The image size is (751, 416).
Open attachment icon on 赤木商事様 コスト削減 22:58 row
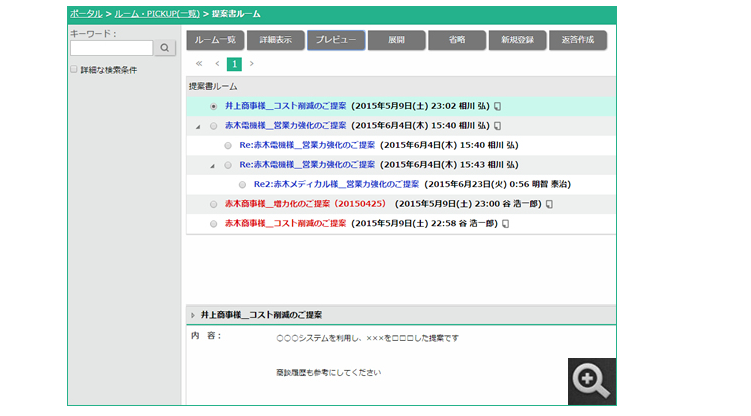point(505,224)
